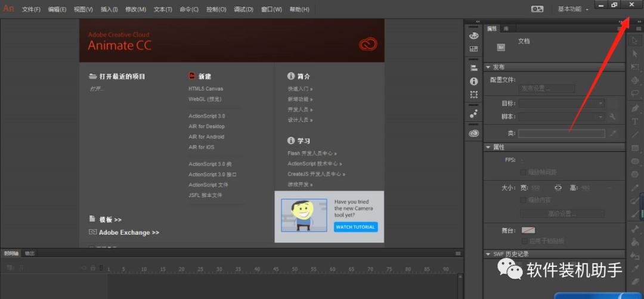The width and height of the screenshot is (644, 299).
Task: Switch to the 时间轴 tab
Action: [x=11, y=254]
